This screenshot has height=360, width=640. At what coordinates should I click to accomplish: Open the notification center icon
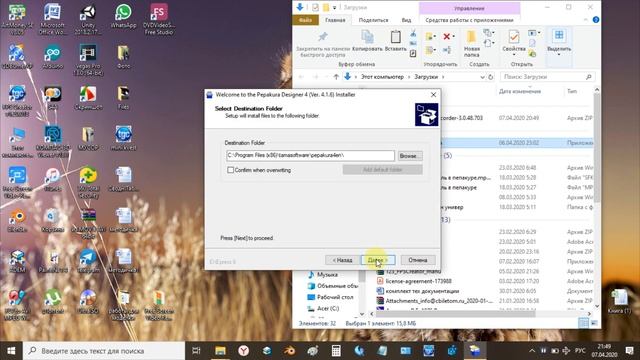pyautogui.click(x=630, y=351)
